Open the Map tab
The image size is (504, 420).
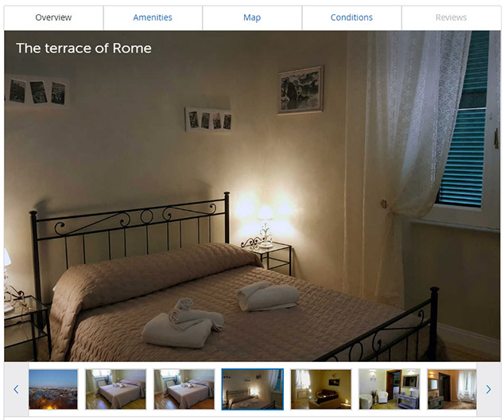click(252, 17)
